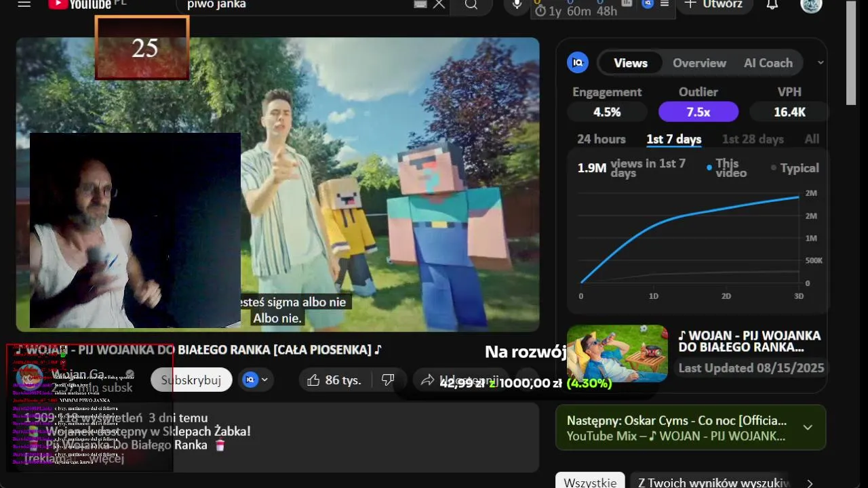Open the PIJ WOJANKA video thumbnail in panel
Viewport: 868px width, 488px height.
pyautogui.click(x=617, y=353)
